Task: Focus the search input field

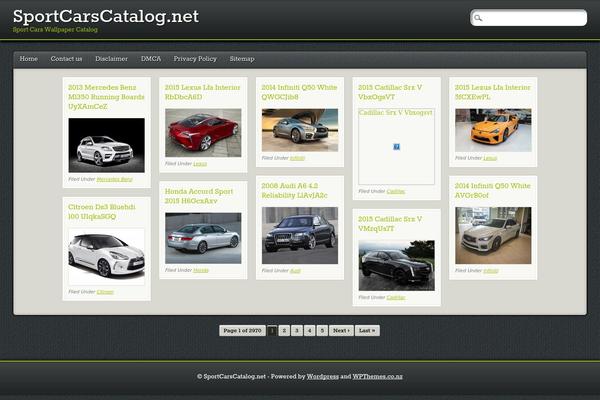Action: click(528, 18)
